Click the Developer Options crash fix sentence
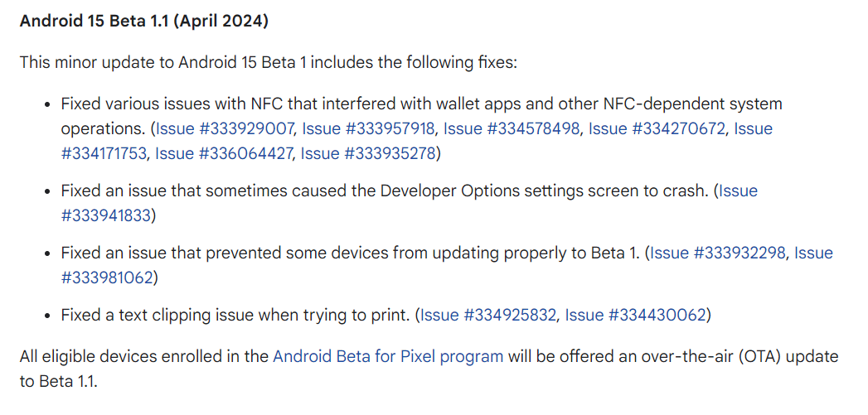Screen dimensions: 868x415 (385, 191)
